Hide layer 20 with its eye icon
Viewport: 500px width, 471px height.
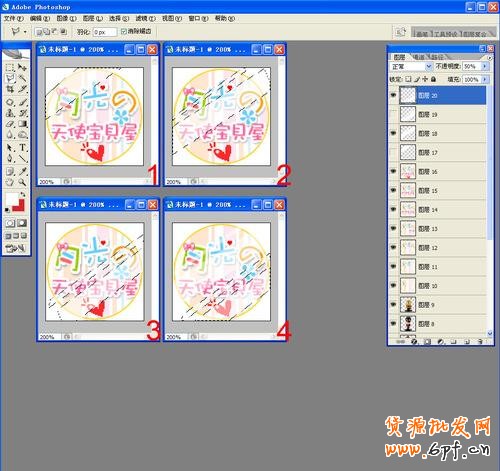[393, 95]
